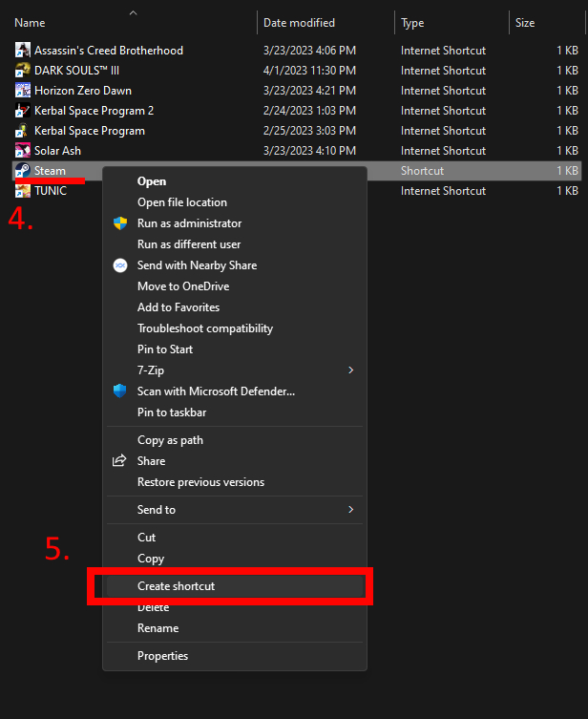This screenshot has width=588, height=719.
Task: Click the Send with Nearby Share icon
Action: click(x=120, y=265)
